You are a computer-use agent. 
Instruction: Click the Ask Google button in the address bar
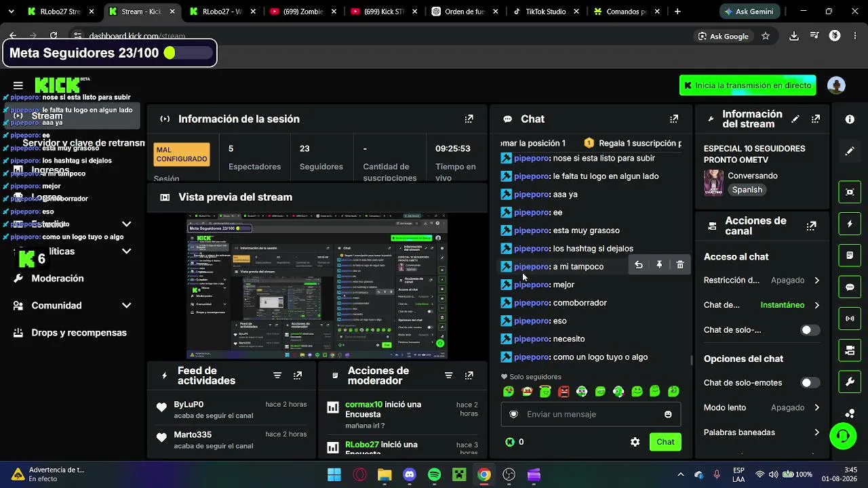tap(723, 36)
